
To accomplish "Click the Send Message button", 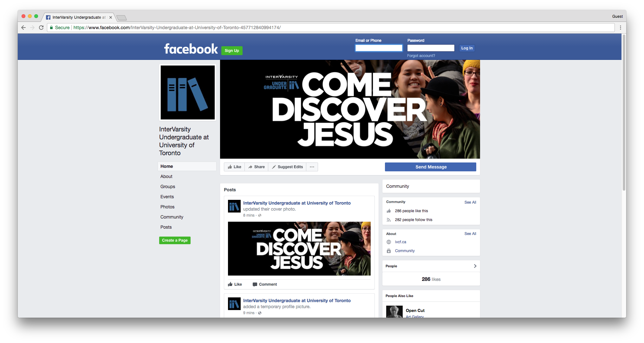I will [x=431, y=167].
